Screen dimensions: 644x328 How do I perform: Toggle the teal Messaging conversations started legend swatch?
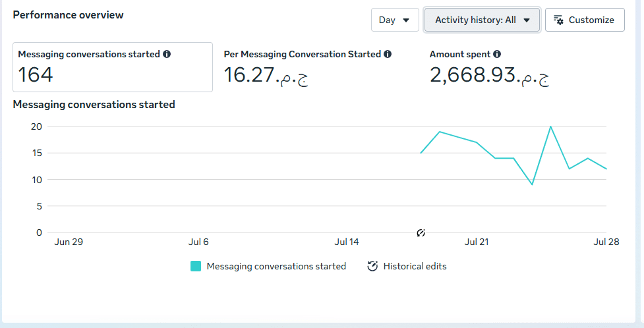tap(196, 266)
